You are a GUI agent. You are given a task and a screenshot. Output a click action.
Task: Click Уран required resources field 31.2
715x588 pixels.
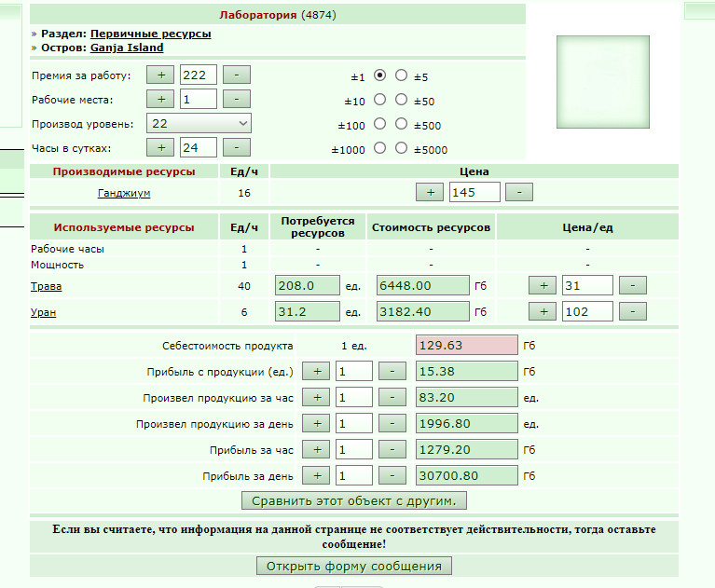(x=308, y=311)
